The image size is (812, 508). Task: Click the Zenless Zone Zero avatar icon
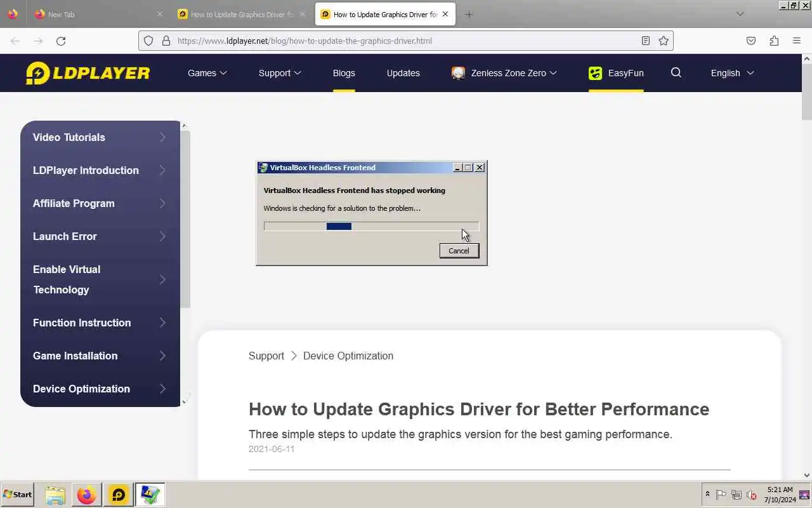pyautogui.click(x=458, y=73)
